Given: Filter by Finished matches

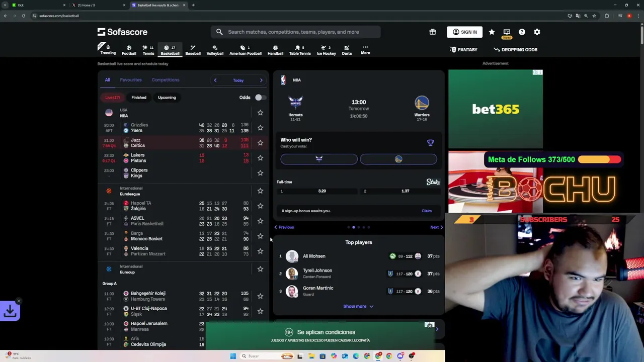Looking at the screenshot, I should 139,98.
